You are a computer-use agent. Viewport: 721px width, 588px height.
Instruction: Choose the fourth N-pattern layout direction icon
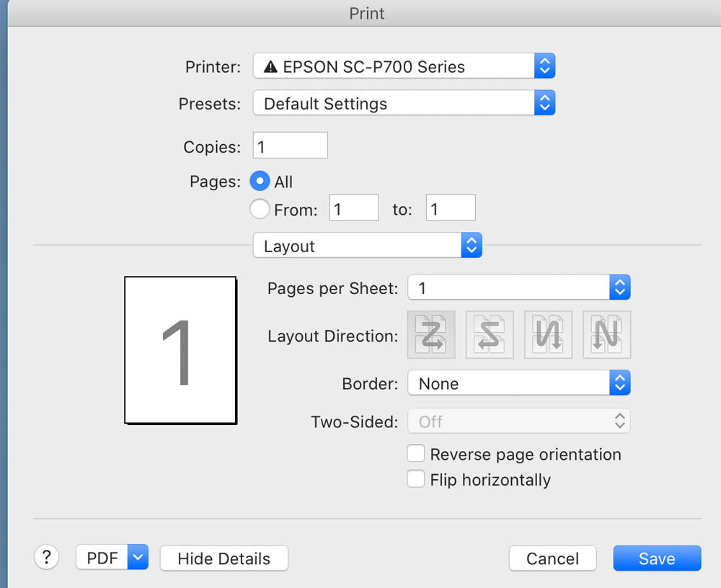[606, 335]
